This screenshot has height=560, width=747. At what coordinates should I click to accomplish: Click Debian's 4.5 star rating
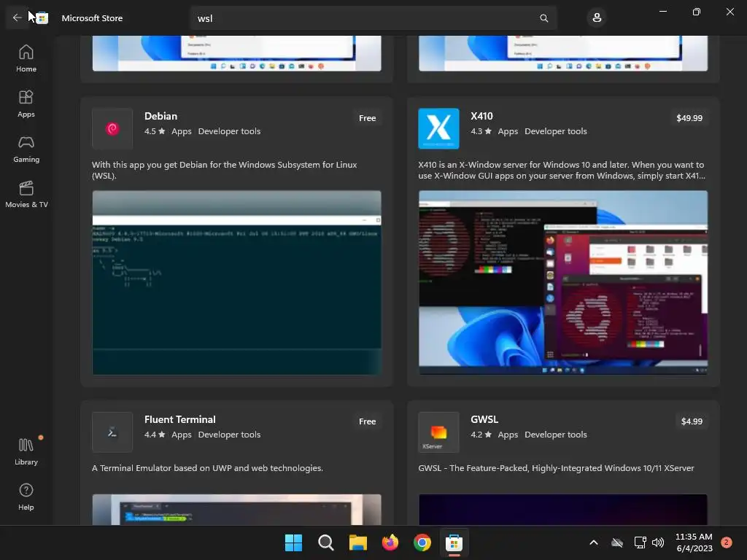(155, 131)
